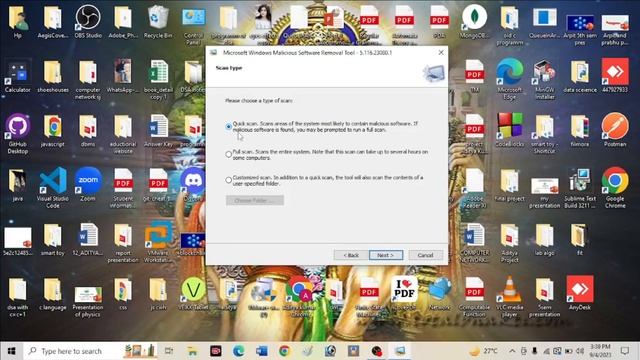
Task: Open the notification center
Action: (x=625, y=351)
